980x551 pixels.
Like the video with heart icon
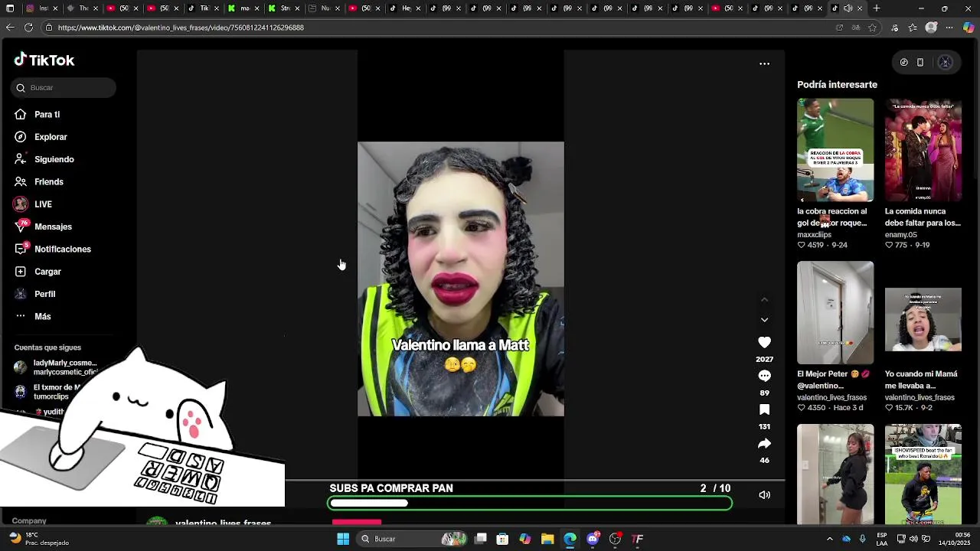(764, 343)
